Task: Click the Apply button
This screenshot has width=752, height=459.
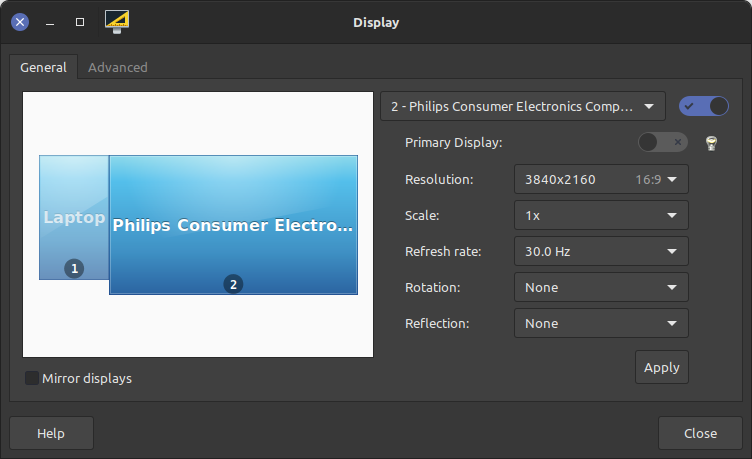Action: coord(662,367)
